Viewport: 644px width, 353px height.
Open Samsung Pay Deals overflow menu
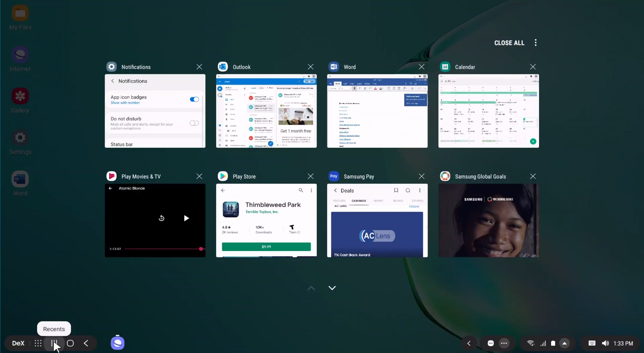click(x=420, y=190)
